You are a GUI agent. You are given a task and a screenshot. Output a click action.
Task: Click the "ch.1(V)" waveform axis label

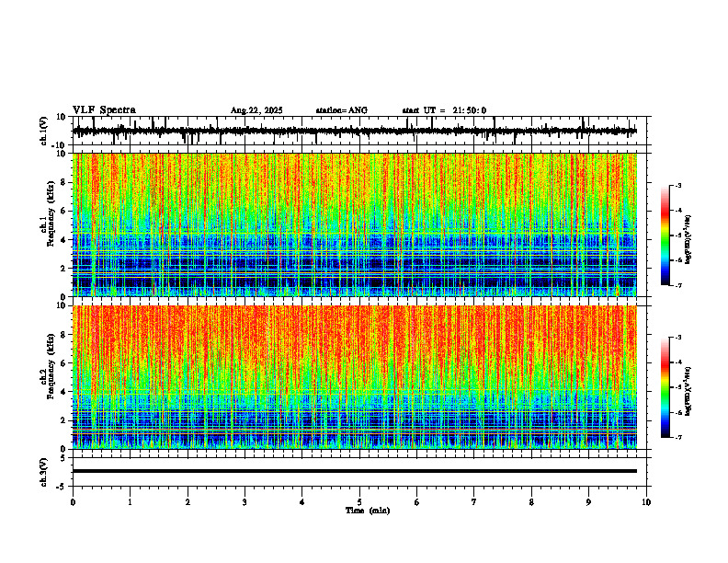click(x=44, y=131)
